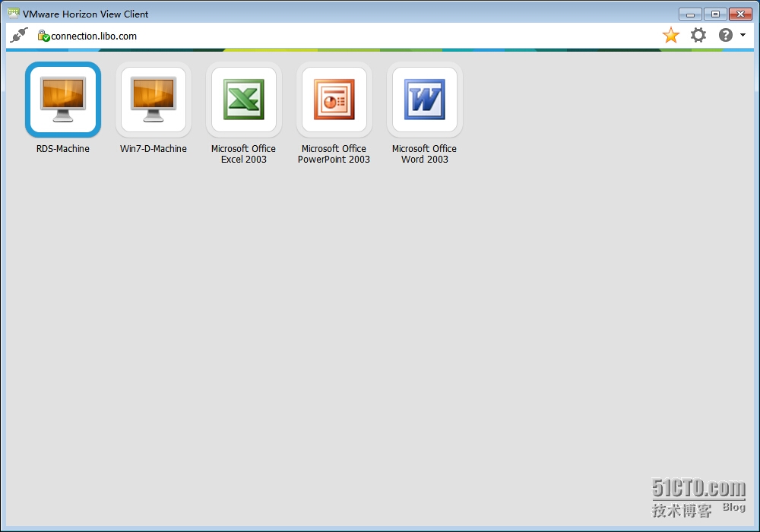Click the disconnect plug icon
This screenshot has height=532, width=760.
(x=19, y=36)
